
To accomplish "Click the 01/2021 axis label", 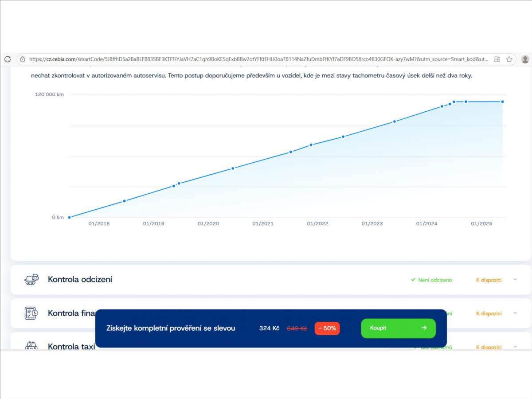I will click(263, 223).
